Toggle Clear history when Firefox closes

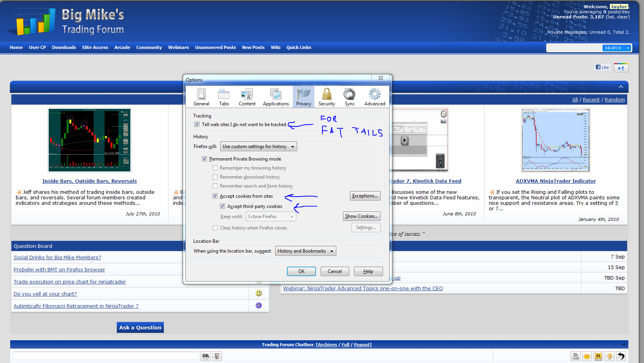click(x=215, y=228)
